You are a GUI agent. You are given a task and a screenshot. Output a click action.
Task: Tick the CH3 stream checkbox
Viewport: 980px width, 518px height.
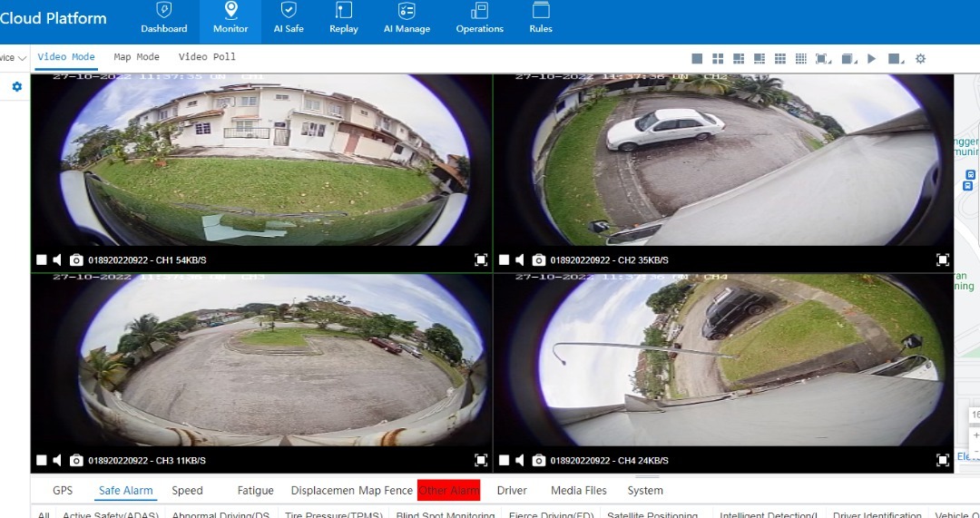[41, 461]
